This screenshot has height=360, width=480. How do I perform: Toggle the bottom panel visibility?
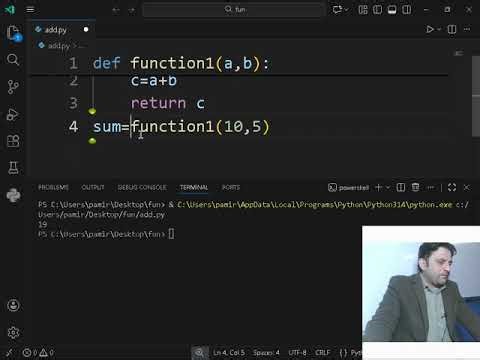point(392,10)
